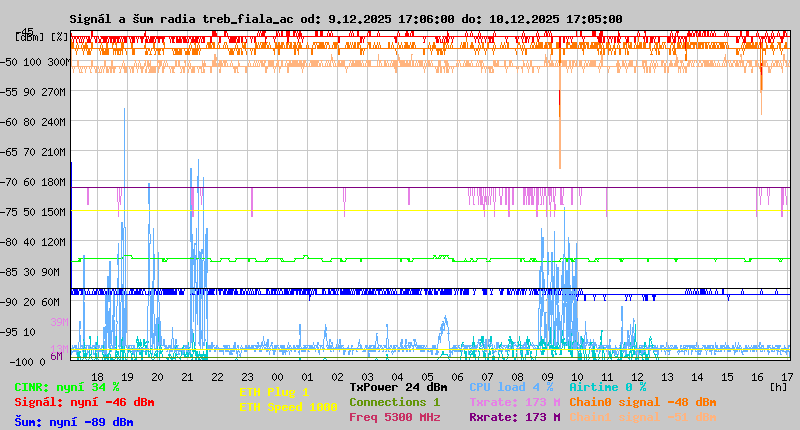
Task: Select the 'Txrate: 173 M' legend entry
Action: [x=515, y=402]
